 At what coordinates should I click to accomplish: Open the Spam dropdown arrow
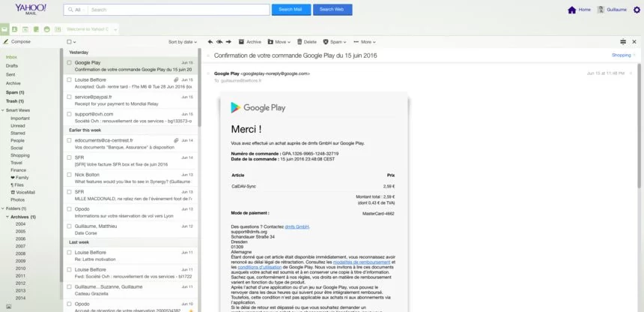point(344,42)
